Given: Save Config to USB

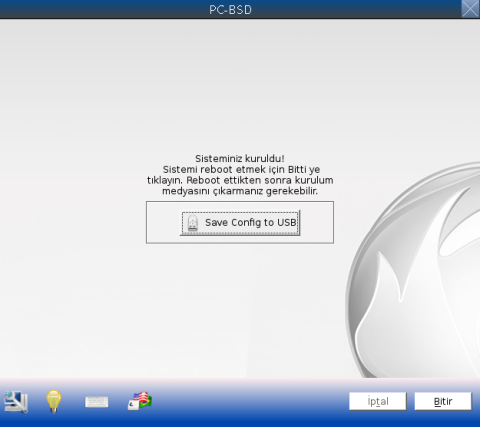Looking at the screenshot, I should pos(240,223).
